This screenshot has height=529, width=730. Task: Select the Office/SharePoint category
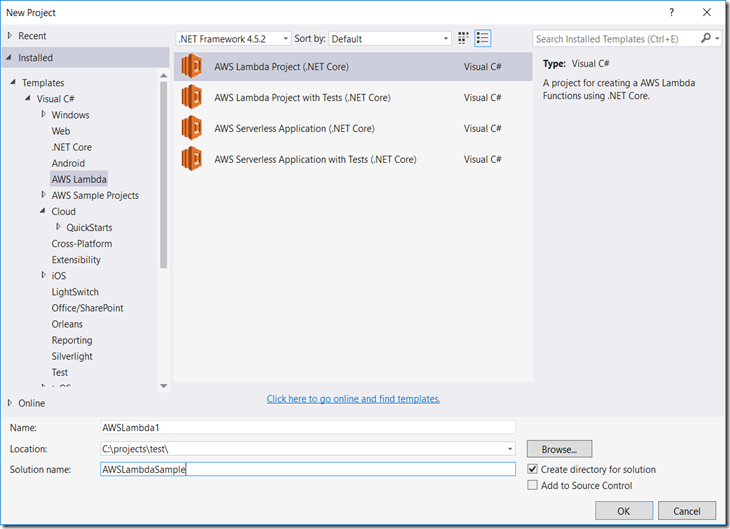coord(87,308)
